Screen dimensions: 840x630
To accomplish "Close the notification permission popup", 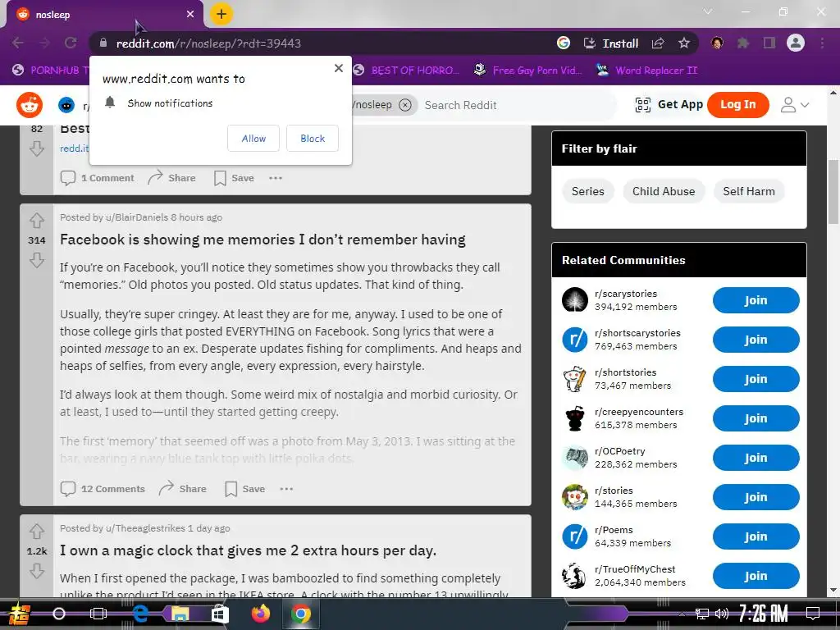I will (339, 68).
